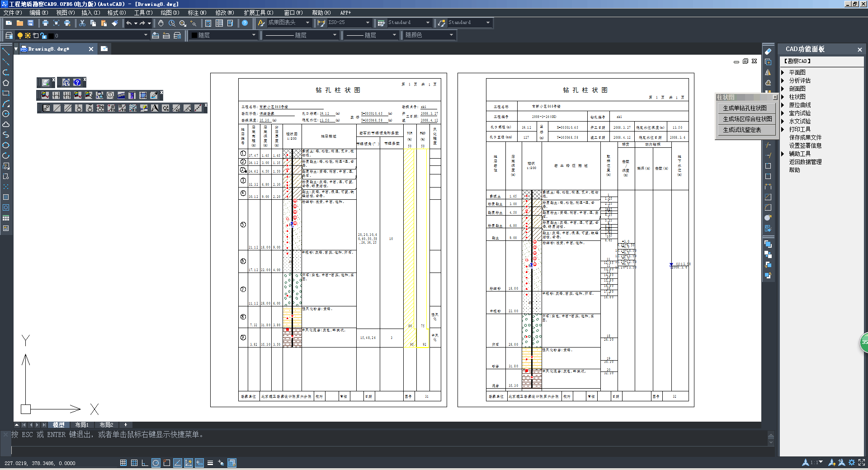868x470 pixels.
Task: Open the ISO-25 dimension style dropdown
Action: pyautogui.click(x=367, y=23)
